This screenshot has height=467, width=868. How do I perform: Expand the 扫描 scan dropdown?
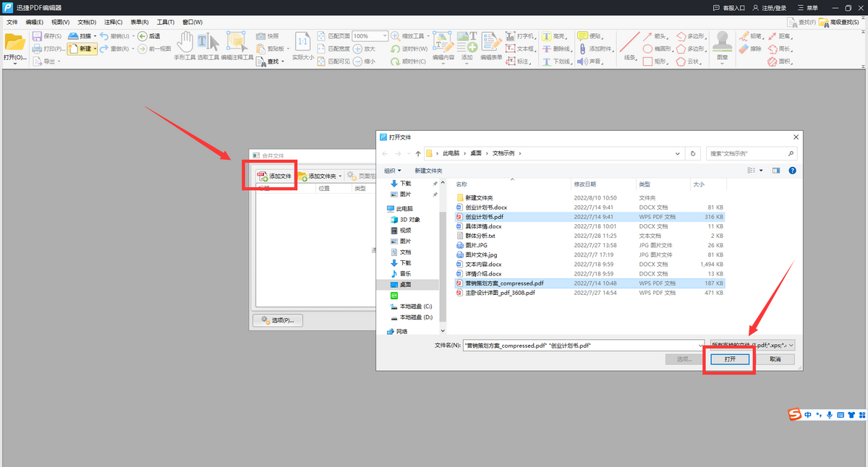95,35
